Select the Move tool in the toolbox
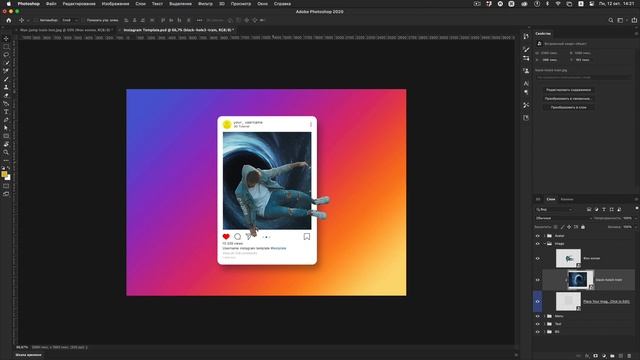This screenshot has height=360, width=640. click(x=6, y=39)
